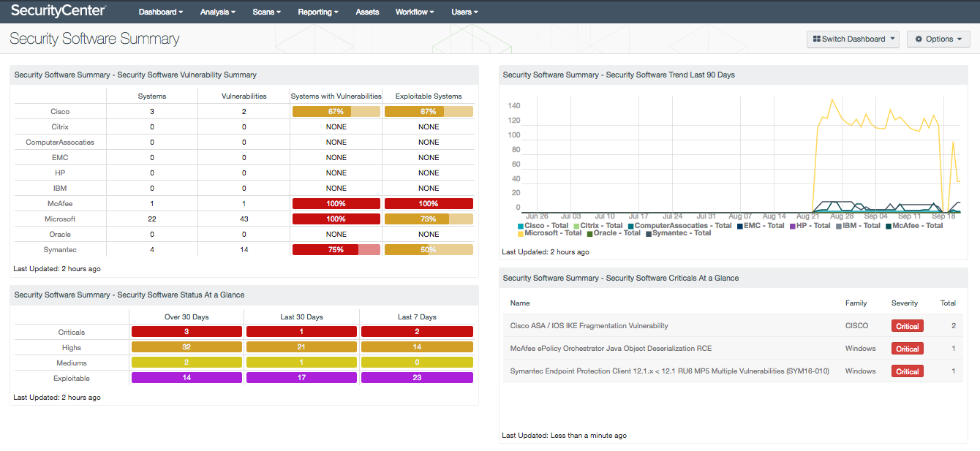980x451 pixels.
Task: Open the Dashboard menu
Action: tap(161, 12)
